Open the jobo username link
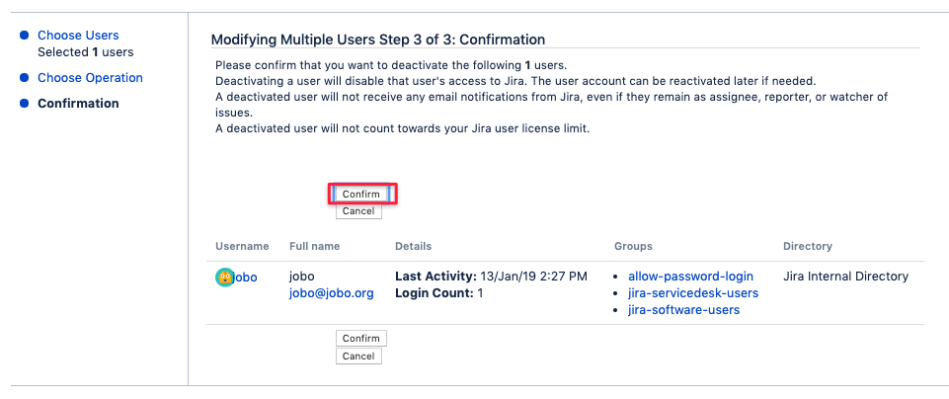 pyautogui.click(x=245, y=277)
